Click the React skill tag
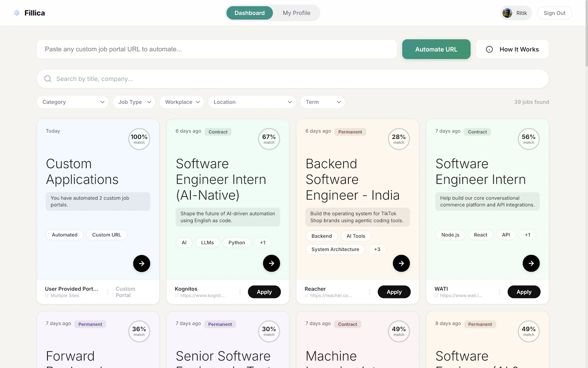Viewport: 588px width, 368px height. pos(481,235)
